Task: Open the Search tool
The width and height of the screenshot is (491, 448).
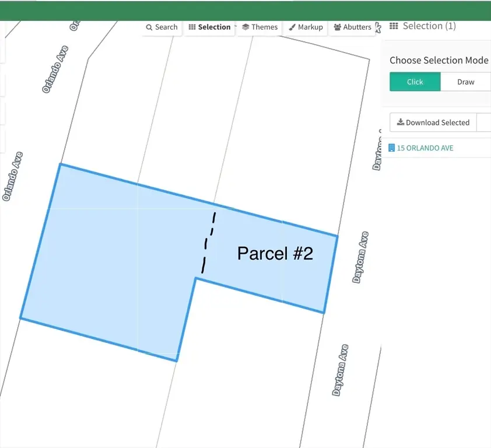Action: (x=162, y=27)
